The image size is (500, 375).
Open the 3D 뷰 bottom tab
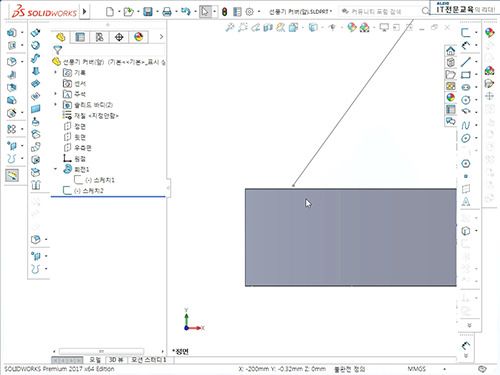tap(116, 360)
